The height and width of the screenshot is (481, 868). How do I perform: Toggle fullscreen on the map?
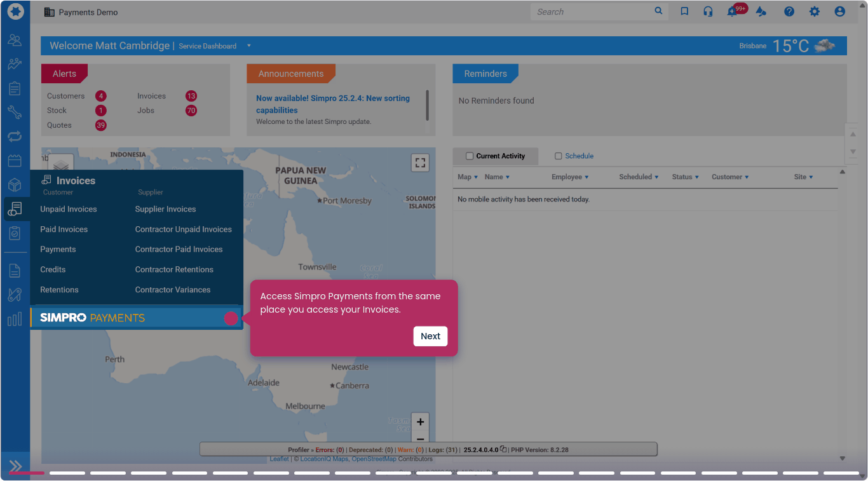(x=420, y=163)
